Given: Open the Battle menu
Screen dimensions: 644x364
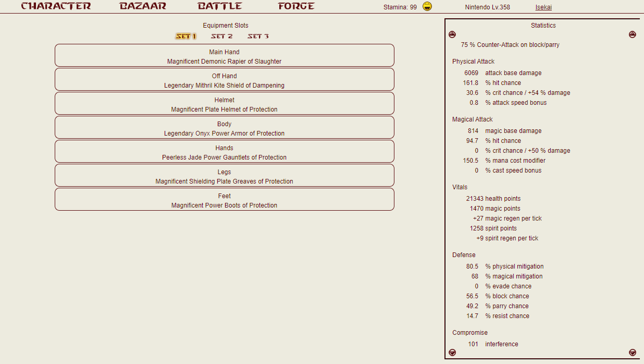Looking at the screenshot, I should [219, 6].
